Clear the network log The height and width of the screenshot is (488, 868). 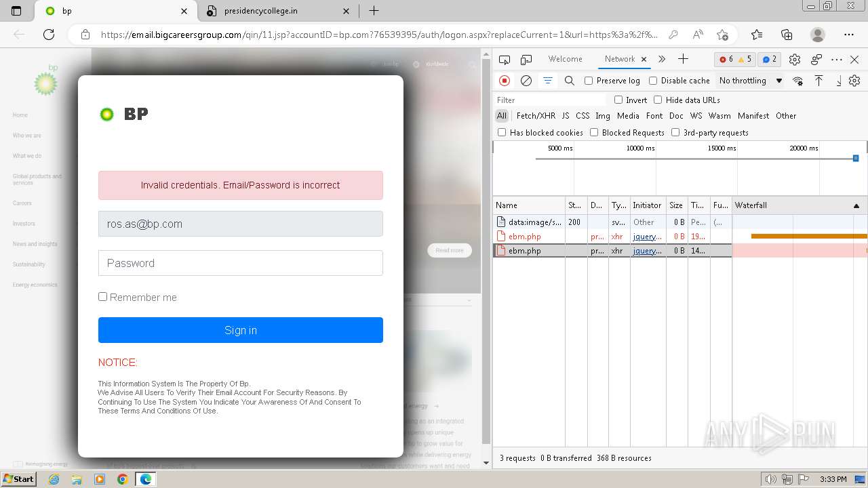click(526, 81)
